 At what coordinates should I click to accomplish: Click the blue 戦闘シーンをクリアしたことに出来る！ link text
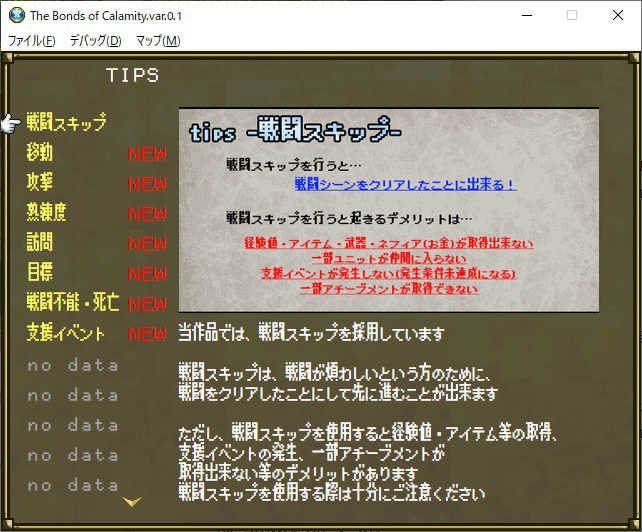[x=406, y=184]
